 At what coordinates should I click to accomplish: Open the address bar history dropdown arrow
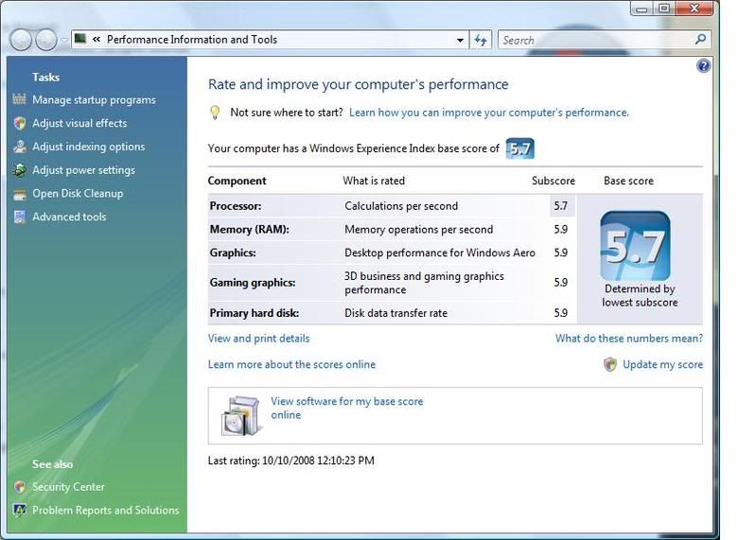coord(460,40)
